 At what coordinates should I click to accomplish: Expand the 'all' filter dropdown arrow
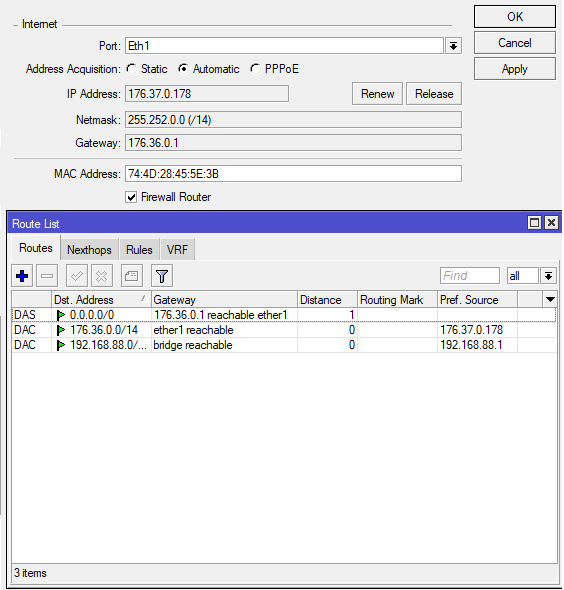click(x=548, y=276)
